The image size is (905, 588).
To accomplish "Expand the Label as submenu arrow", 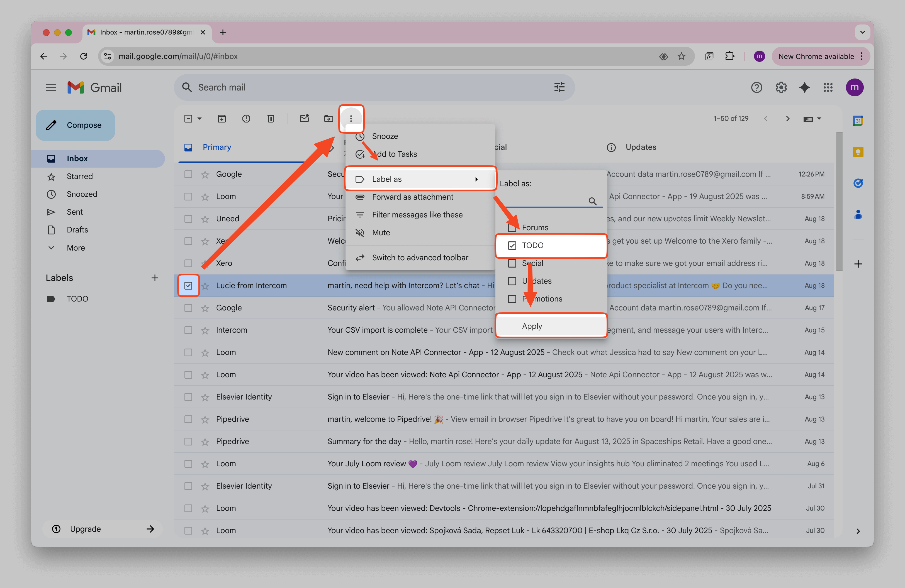I will tap(476, 179).
